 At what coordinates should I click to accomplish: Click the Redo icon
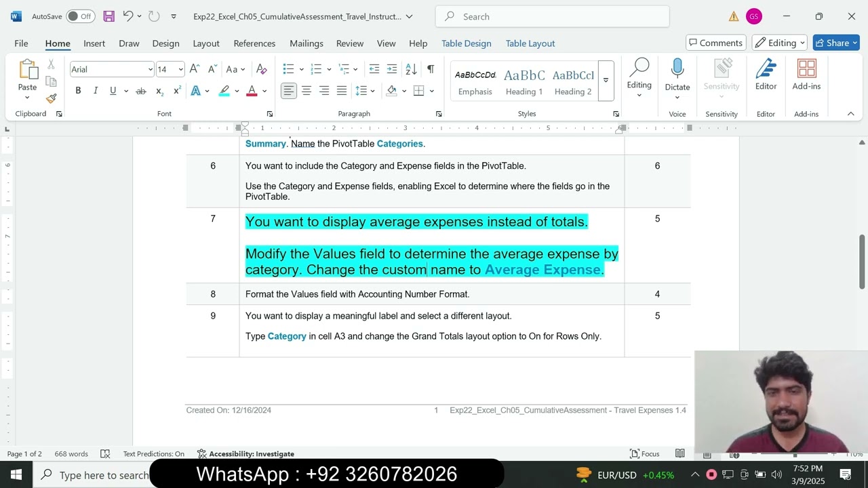pyautogui.click(x=154, y=16)
